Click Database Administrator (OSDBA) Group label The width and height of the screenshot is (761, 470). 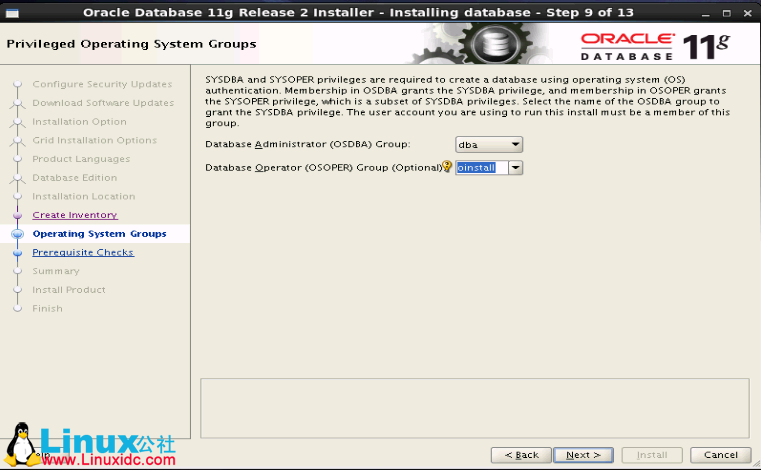tap(308, 144)
